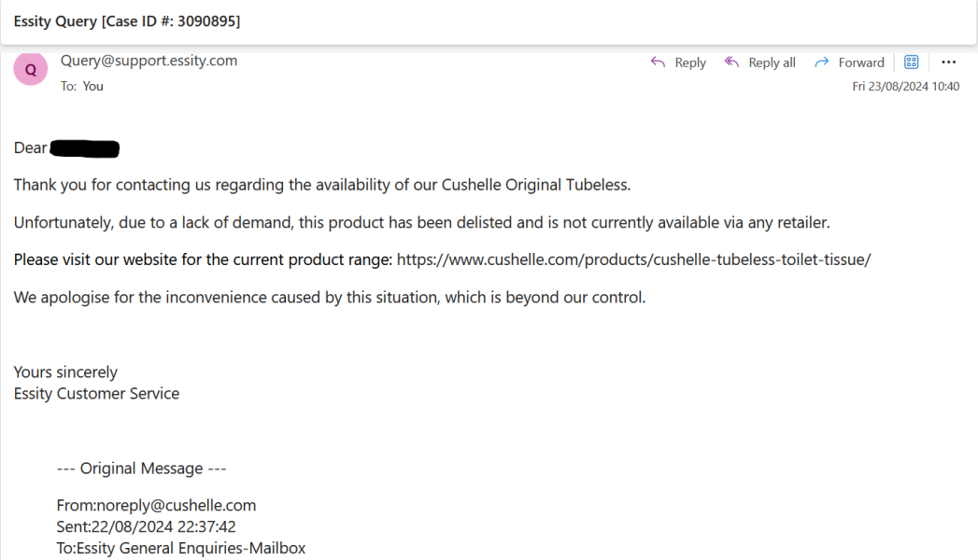The image size is (978, 560).
Task: Click the Query@support.essity.com sender address
Action: tap(149, 61)
